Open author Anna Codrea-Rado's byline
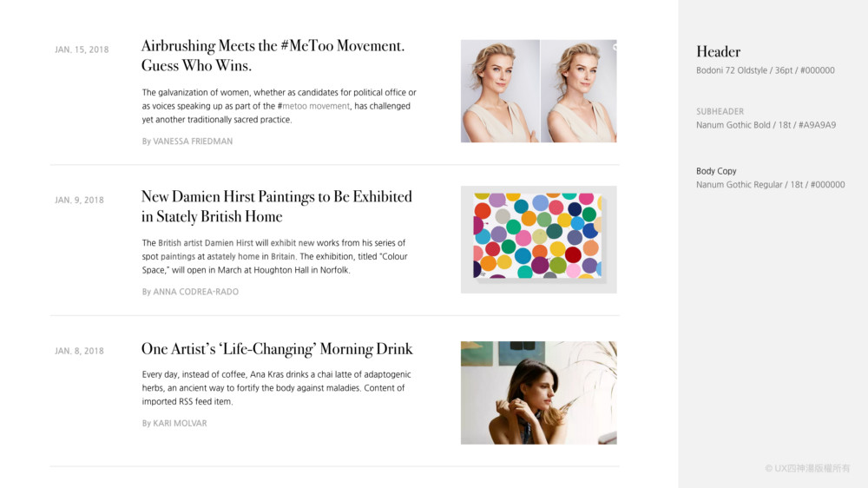 click(190, 292)
